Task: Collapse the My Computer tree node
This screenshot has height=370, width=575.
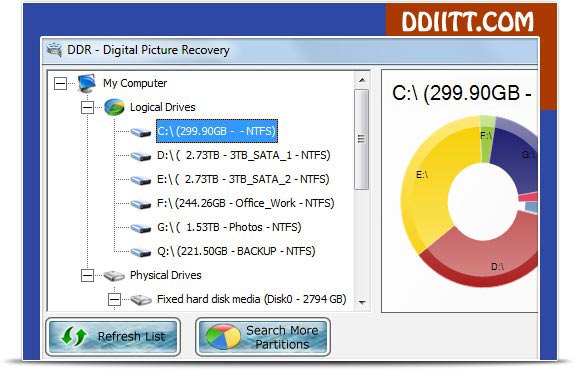Action: tap(61, 84)
